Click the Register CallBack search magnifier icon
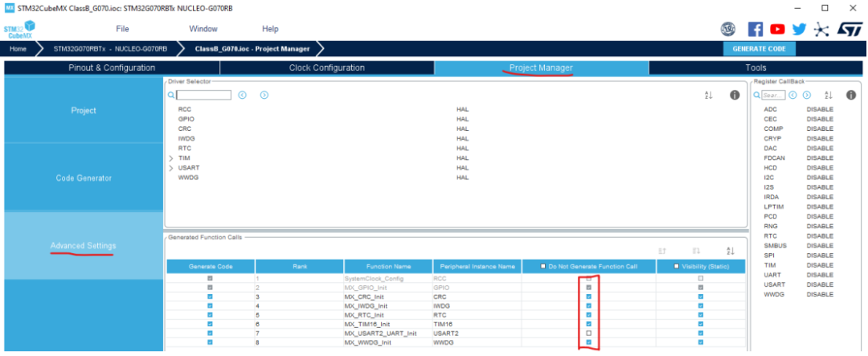868x356 pixels. point(757,96)
